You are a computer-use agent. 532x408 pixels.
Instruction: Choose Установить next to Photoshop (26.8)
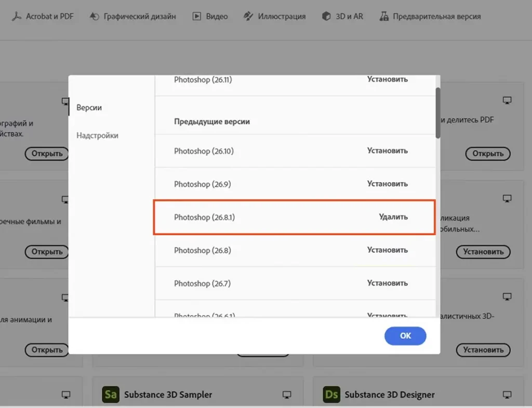pos(387,250)
